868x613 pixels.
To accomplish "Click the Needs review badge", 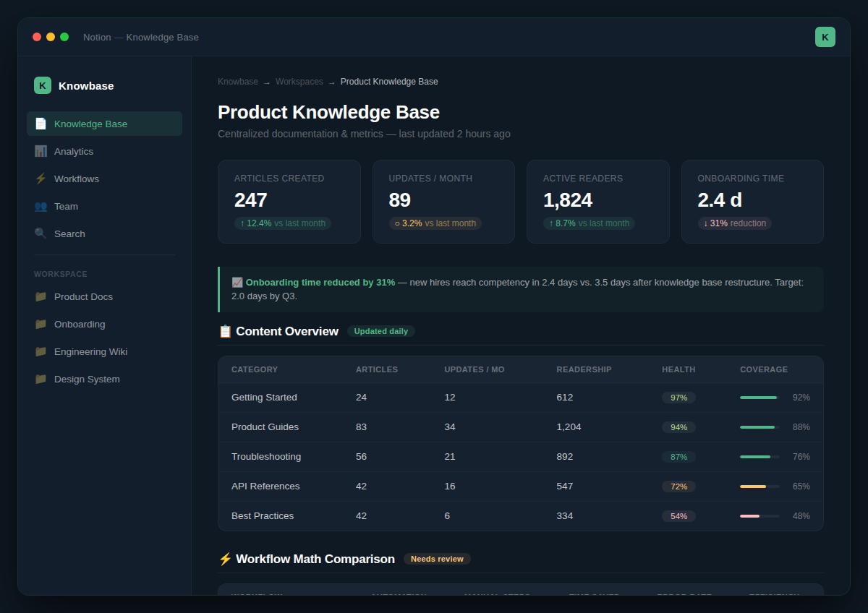I will 438,559.
